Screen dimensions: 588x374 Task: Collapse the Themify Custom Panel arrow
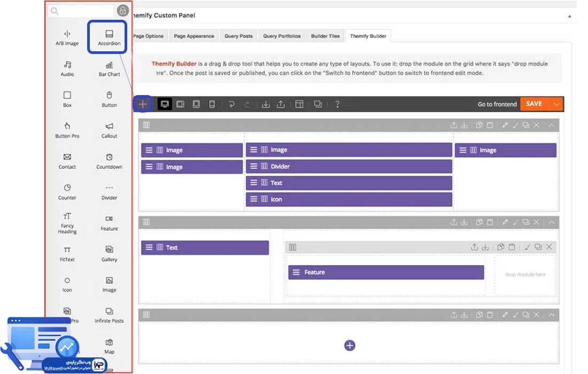569,16
